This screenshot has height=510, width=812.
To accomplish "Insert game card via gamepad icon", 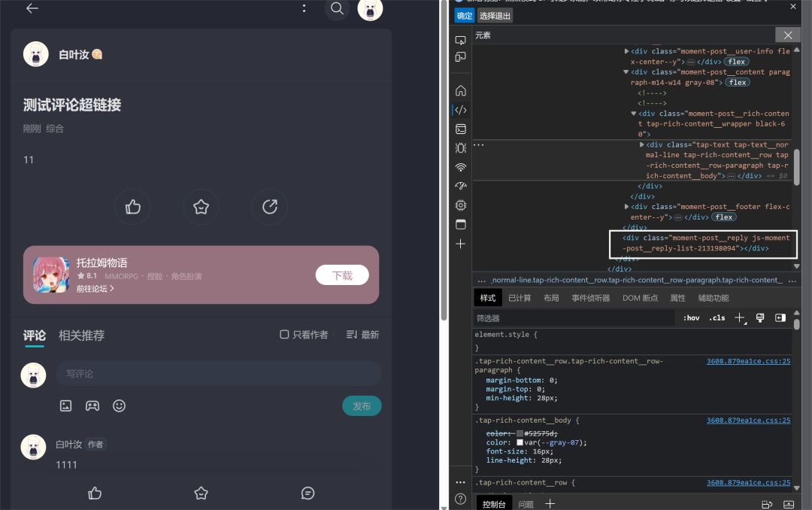I will (92, 406).
